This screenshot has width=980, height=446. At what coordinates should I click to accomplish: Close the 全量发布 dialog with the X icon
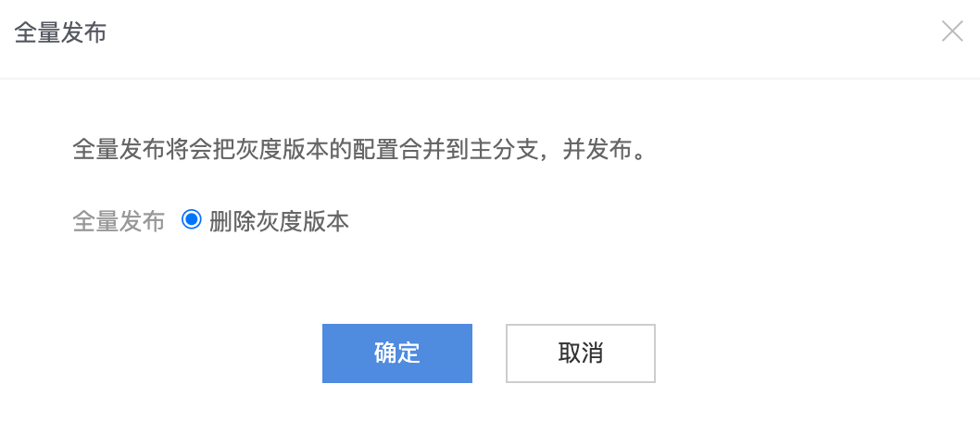pos(952,31)
